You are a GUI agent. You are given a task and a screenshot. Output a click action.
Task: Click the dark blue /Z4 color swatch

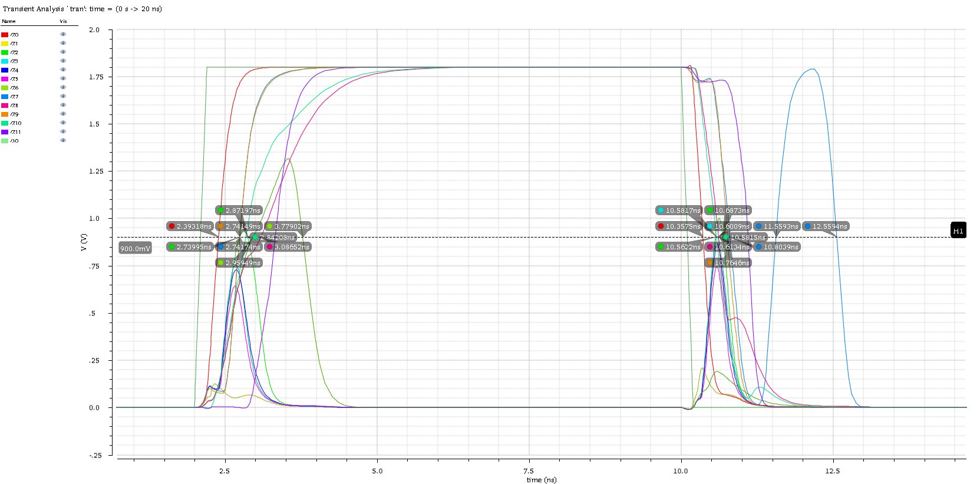click(x=5, y=70)
